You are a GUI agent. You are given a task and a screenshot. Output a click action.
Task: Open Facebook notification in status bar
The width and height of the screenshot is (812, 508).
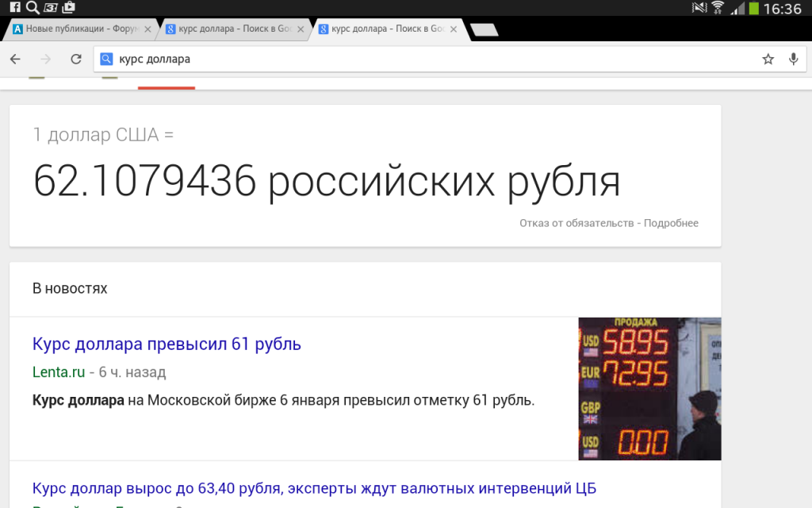pyautogui.click(x=14, y=8)
